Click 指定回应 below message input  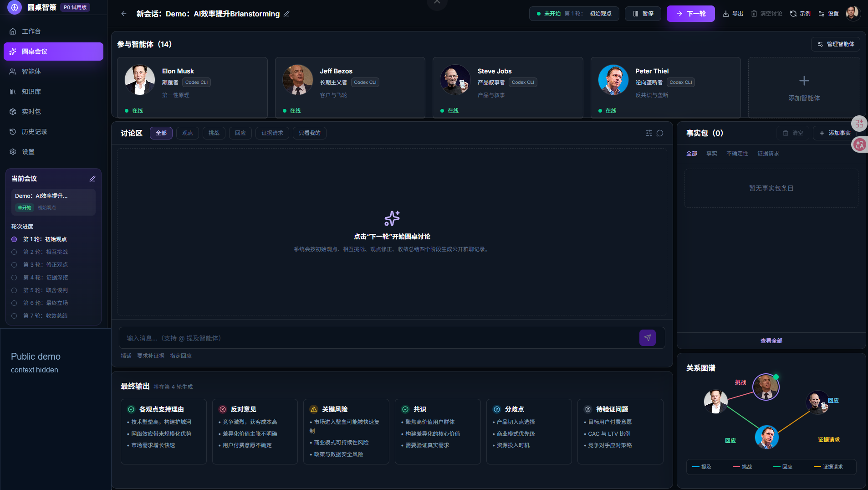click(181, 356)
